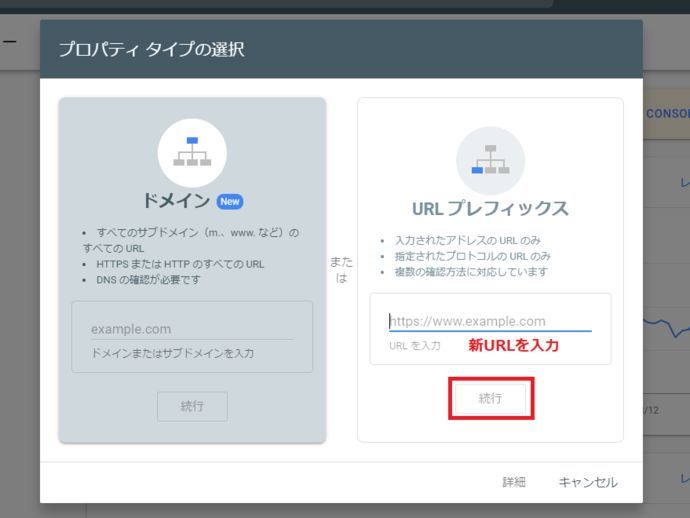Click the Domain property sitemap icon
The width and height of the screenshot is (690, 518).
coord(192,153)
